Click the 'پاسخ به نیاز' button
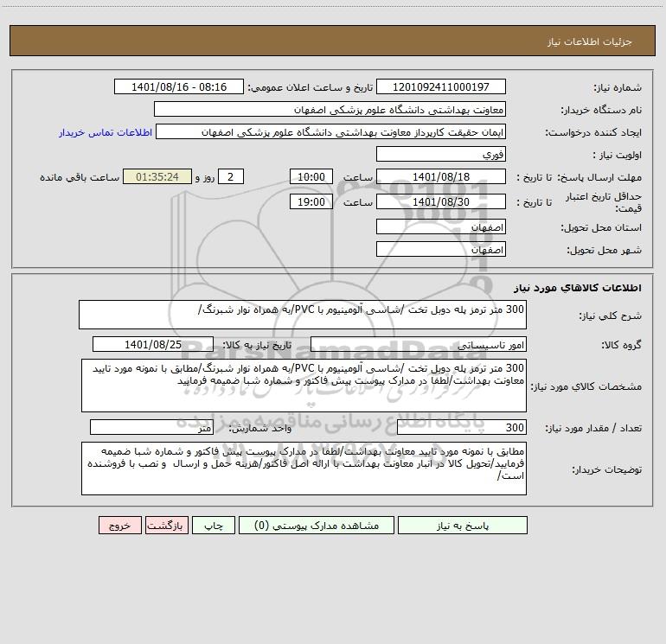 (x=463, y=525)
